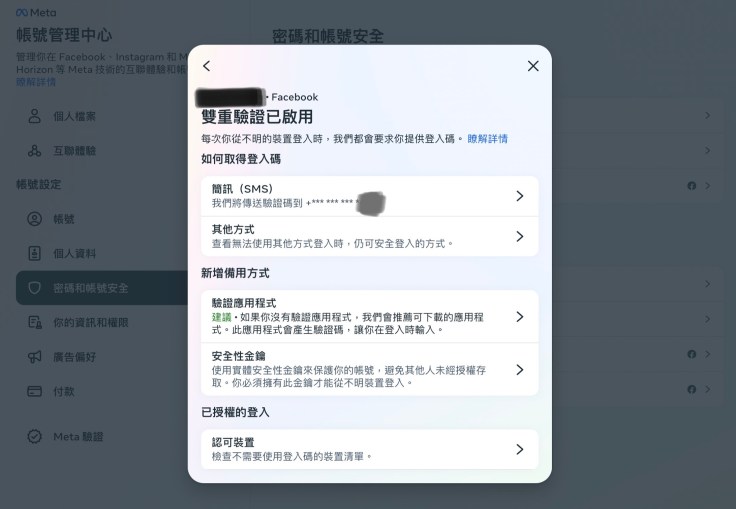
Task: Expand the 簡訊（SMS）option chevron
Action: coord(519,196)
